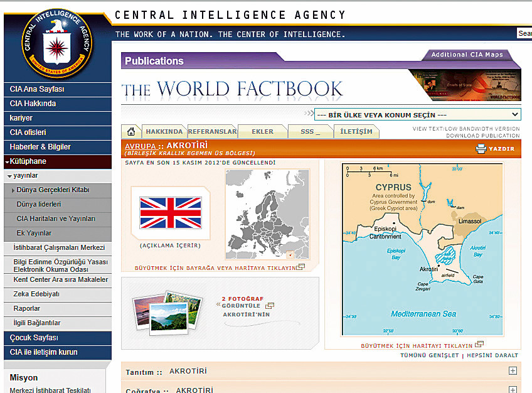This screenshot has height=393, width=532.
Task: Open the country selection dropdown
Action: (x=417, y=115)
